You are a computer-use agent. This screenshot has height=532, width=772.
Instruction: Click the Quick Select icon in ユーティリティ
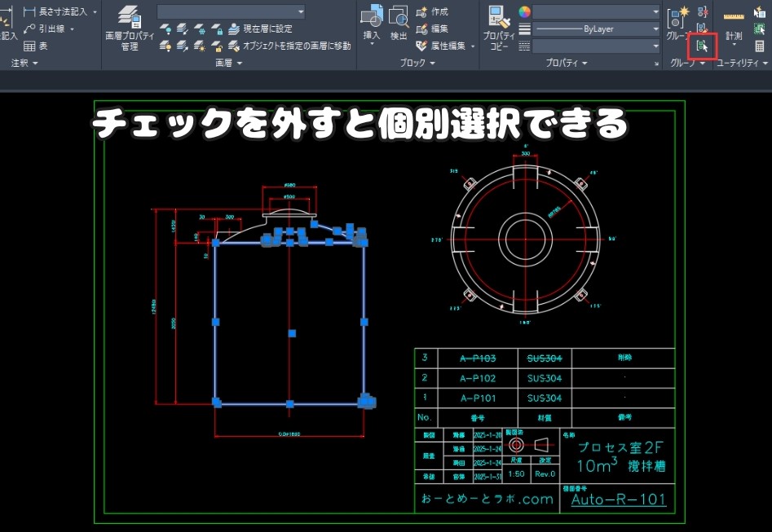[760, 11]
